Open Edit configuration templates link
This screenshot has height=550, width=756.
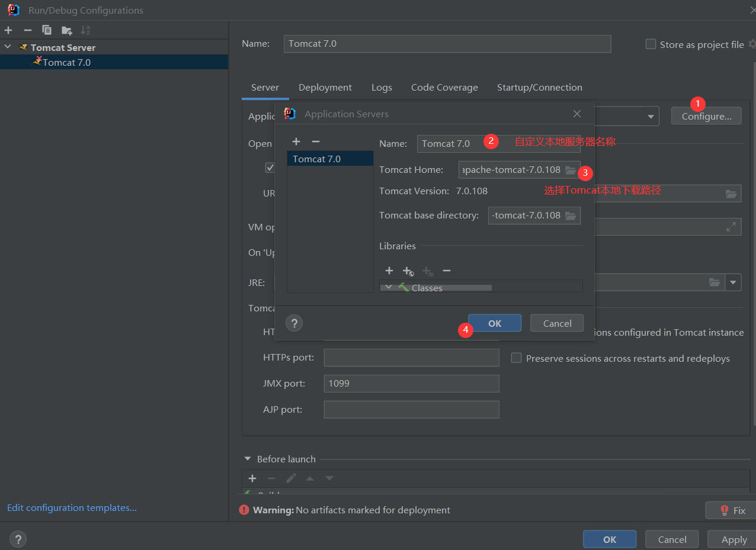click(72, 507)
